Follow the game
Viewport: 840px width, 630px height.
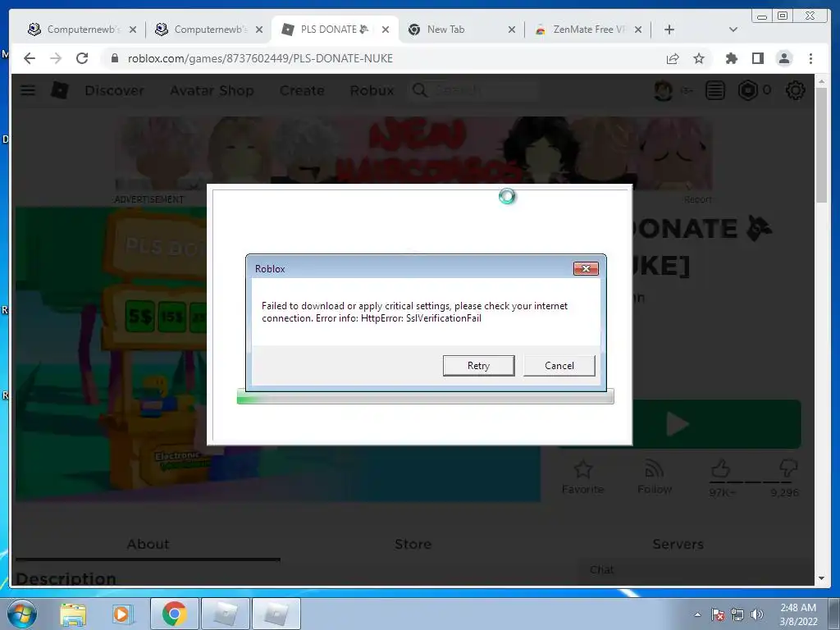click(x=654, y=477)
